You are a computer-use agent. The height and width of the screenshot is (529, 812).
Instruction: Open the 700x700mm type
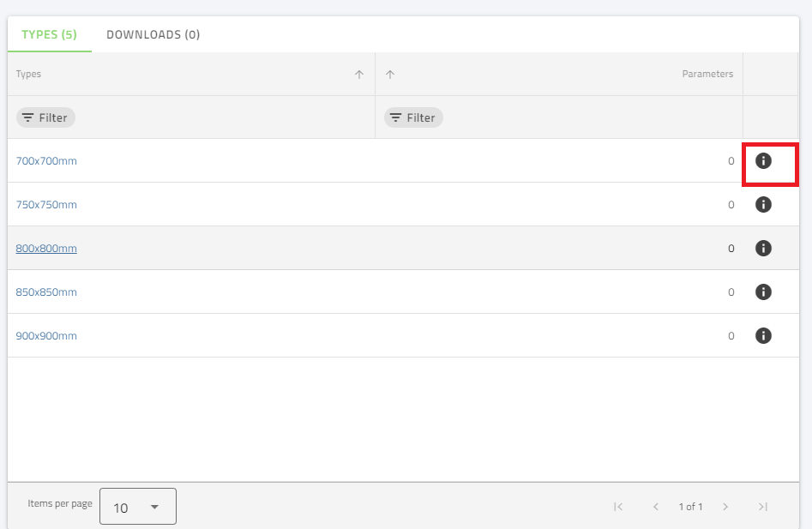pyautogui.click(x=46, y=160)
